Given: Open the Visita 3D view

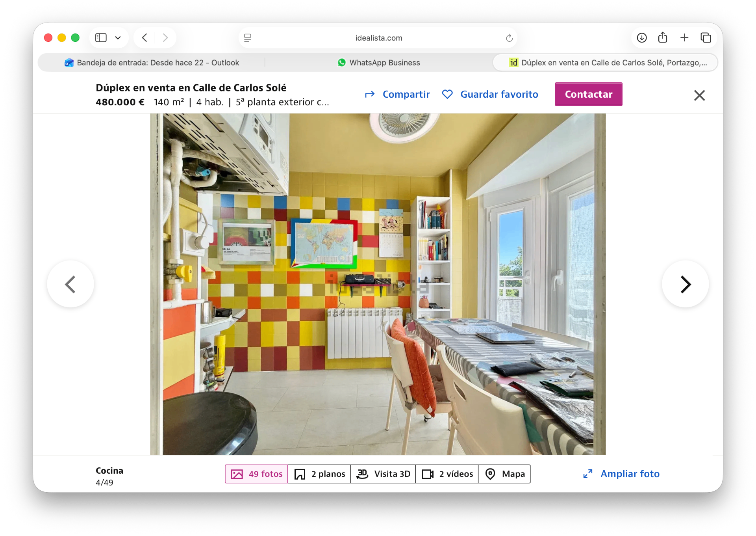Looking at the screenshot, I should [x=383, y=474].
